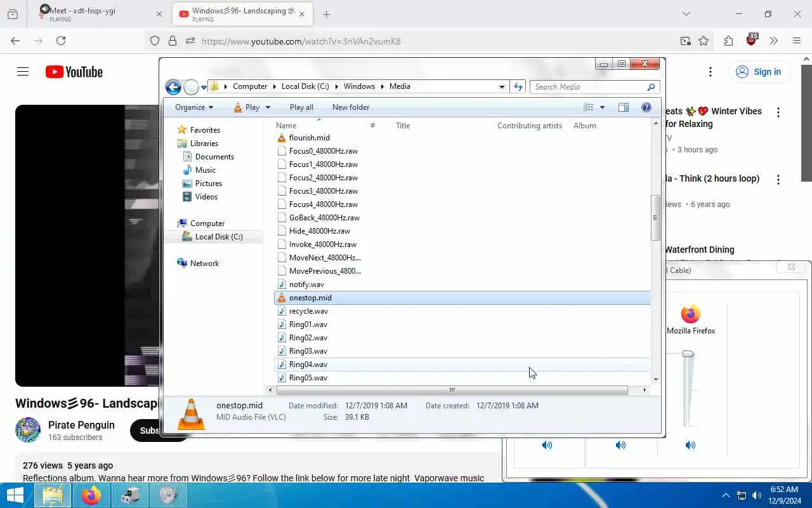Screen dimensions: 812x508
Task: Open the YouTube guide hamburger menu
Action: point(23,72)
